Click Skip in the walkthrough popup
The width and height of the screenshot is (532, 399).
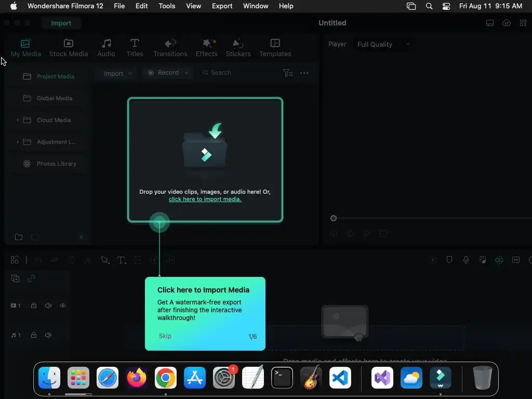point(165,336)
